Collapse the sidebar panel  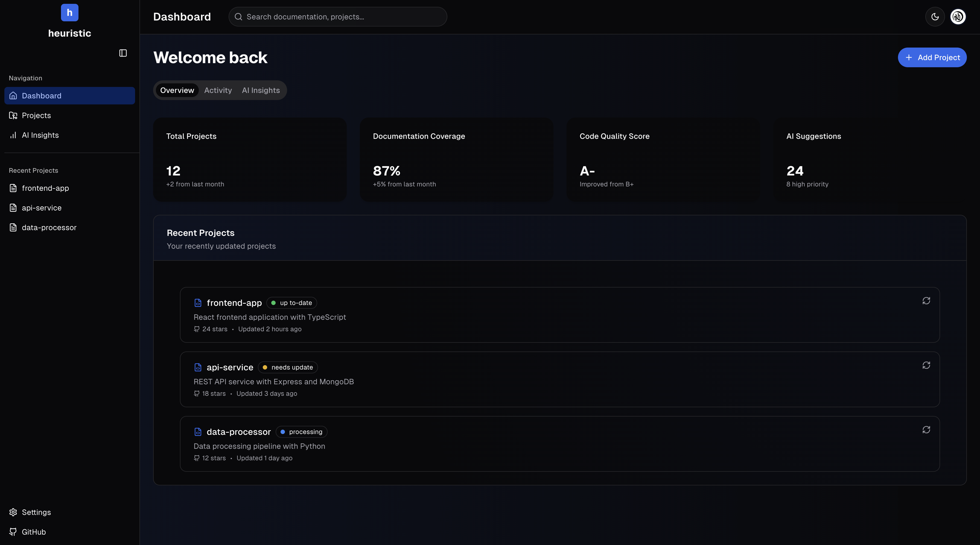(123, 53)
